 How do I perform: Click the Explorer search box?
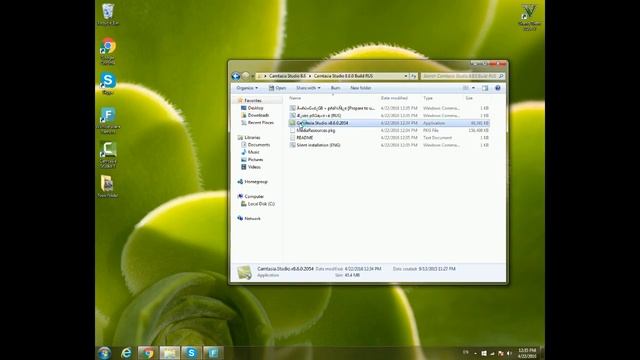click(x=462, y=76)
